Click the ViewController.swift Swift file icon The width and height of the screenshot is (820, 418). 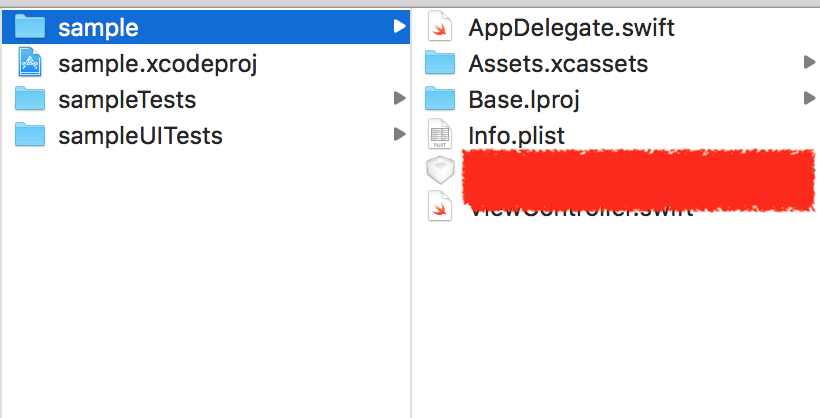pos(439,207)
